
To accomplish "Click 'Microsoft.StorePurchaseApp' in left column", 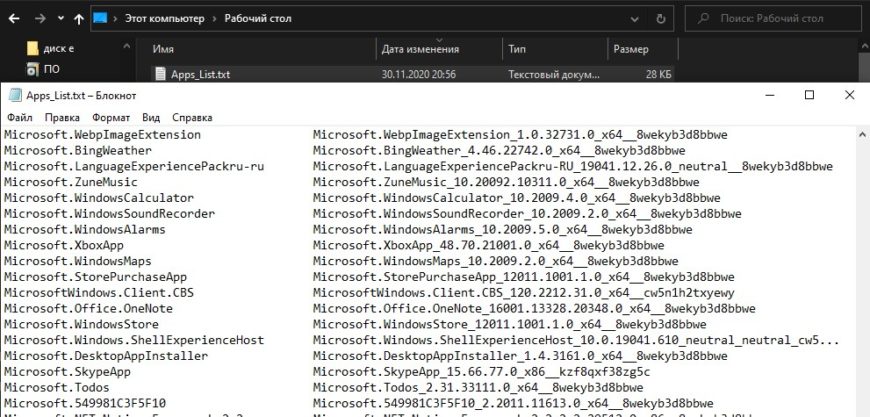I will click(95, 277).
